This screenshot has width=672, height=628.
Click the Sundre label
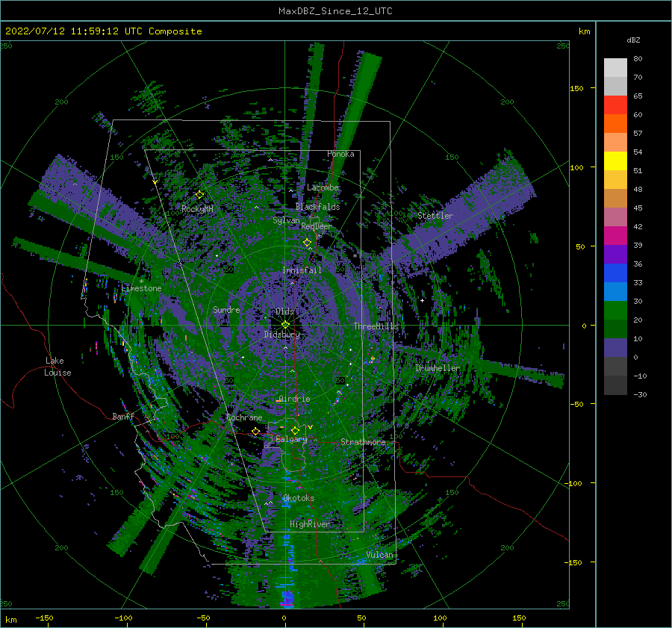point(226,310)
